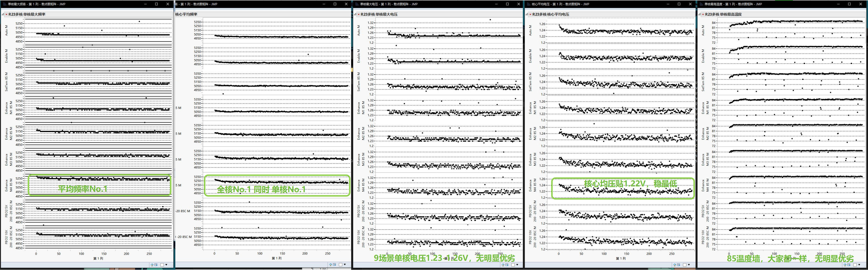The height and width of the screenshot is (270, 868).
Task: Collapse the R23多核 核心平均电压 outline with gray triangle
Action: pos(527,14)
